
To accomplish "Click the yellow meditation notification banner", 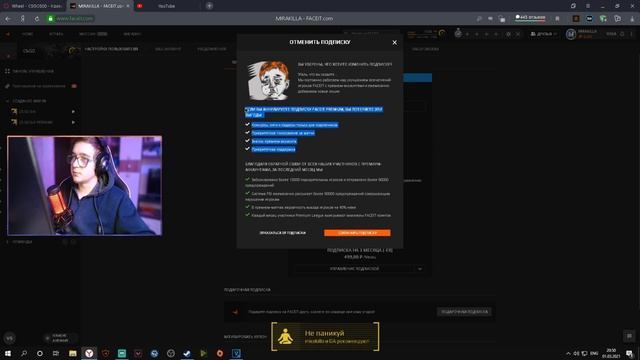I will pos(325,337).
